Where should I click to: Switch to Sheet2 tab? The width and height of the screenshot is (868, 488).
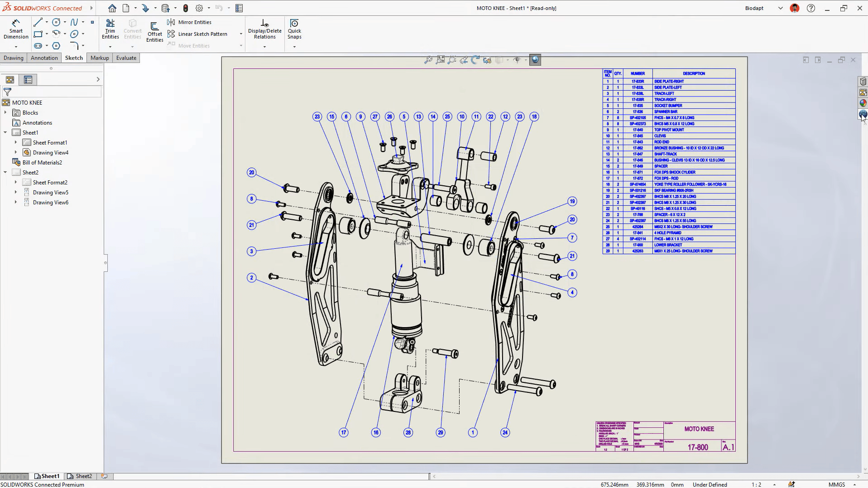80,476
